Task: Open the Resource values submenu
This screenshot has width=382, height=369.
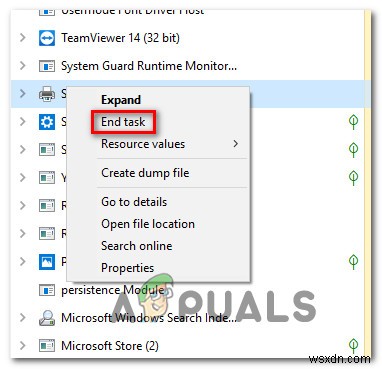Action: 158,144
